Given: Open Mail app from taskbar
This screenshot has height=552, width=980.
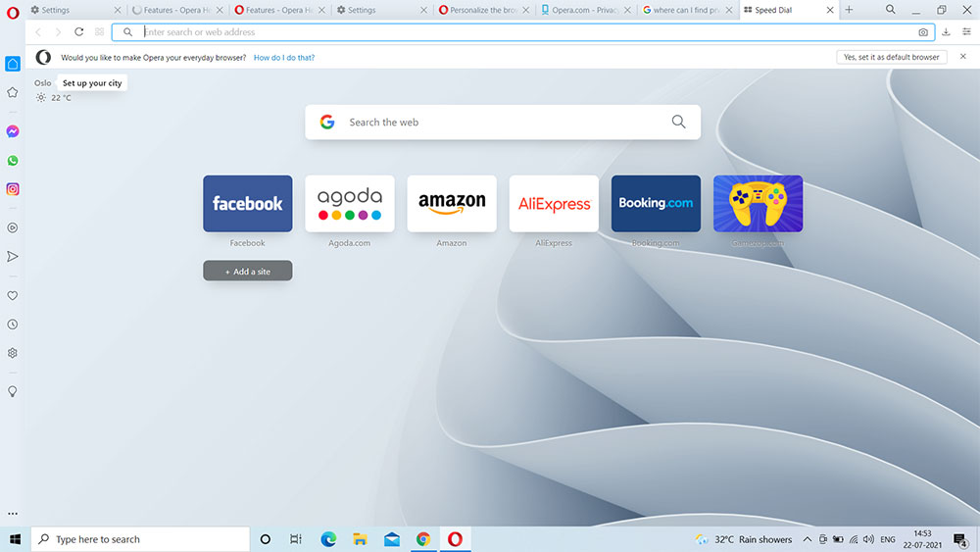Looking at the screenshot, I should 392,539.
